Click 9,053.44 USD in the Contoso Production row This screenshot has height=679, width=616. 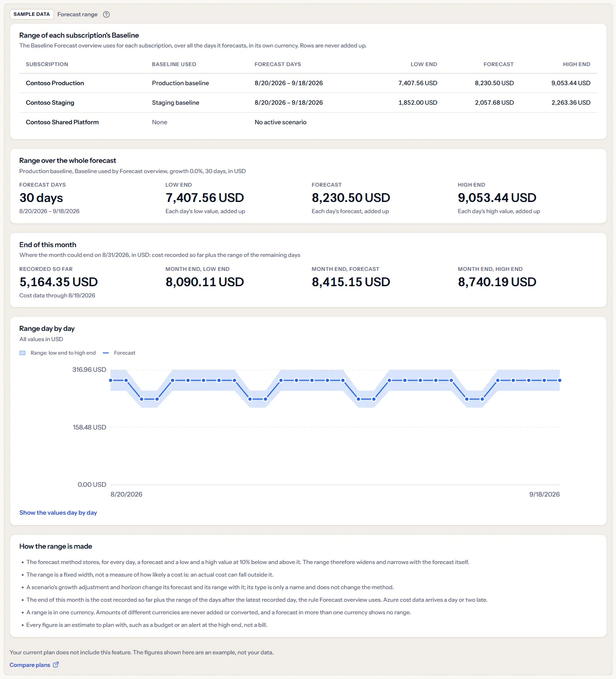[x=571, y=83]
